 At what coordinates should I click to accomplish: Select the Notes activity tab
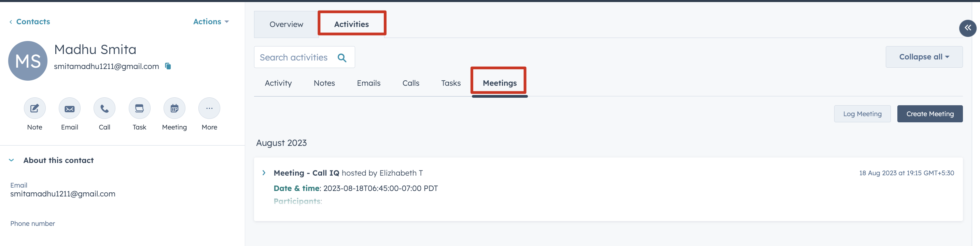click(x=324, y=83)
